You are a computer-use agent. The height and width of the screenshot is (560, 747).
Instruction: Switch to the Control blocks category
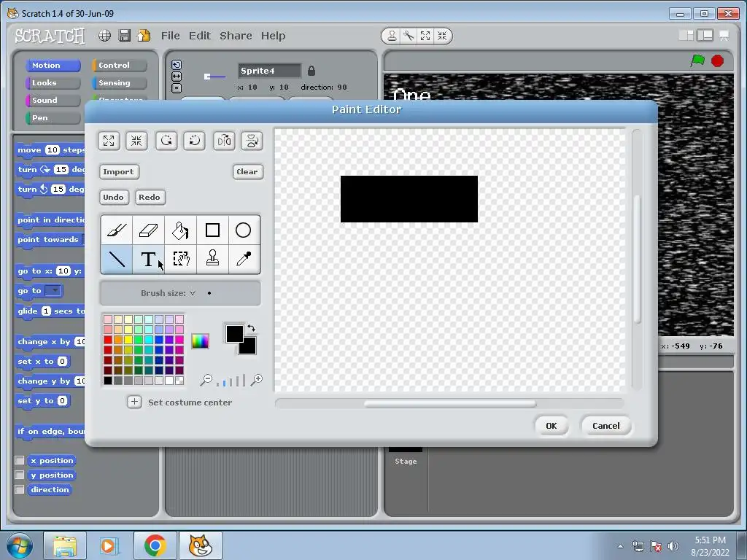tap(120, 65)
